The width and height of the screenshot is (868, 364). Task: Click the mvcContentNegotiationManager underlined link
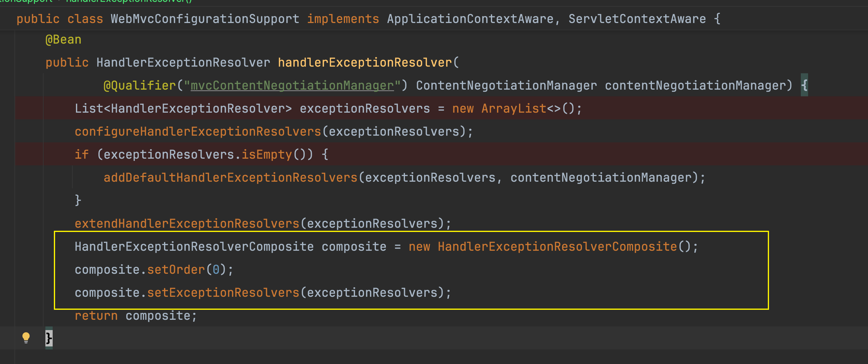pos(292,86)
